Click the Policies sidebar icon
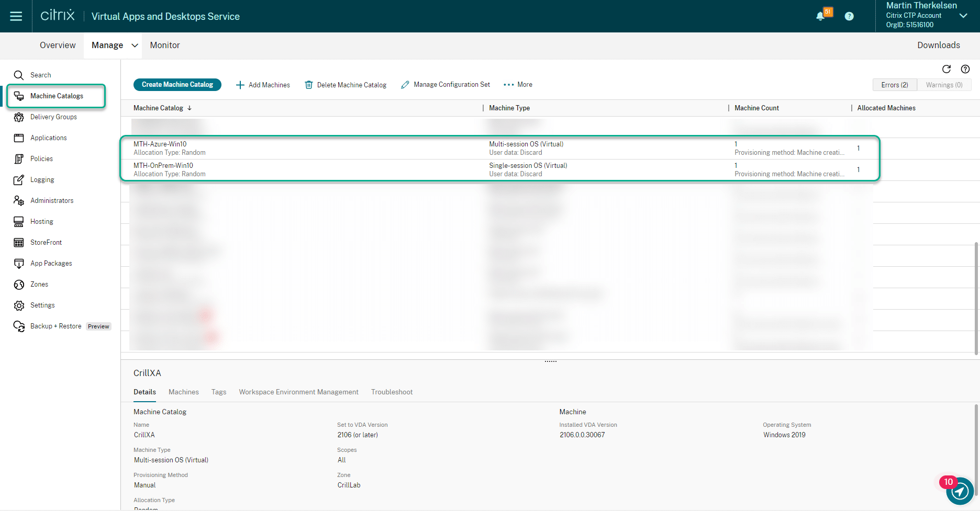The height and width of the screenshot is (511, 980). (19, 159)
